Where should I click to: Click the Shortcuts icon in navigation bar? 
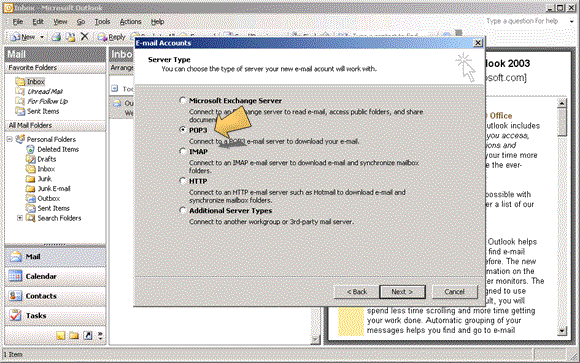point(88,336)
